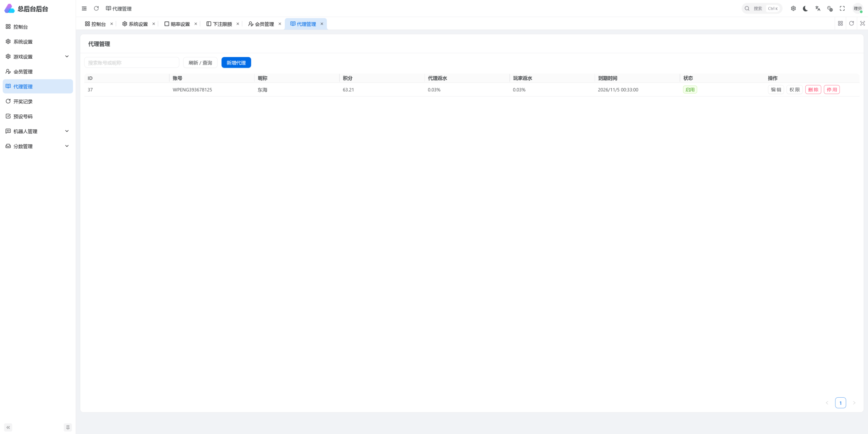
Task: Toggle the sidebar menu hamburger icon
Action: coord(84,8)
